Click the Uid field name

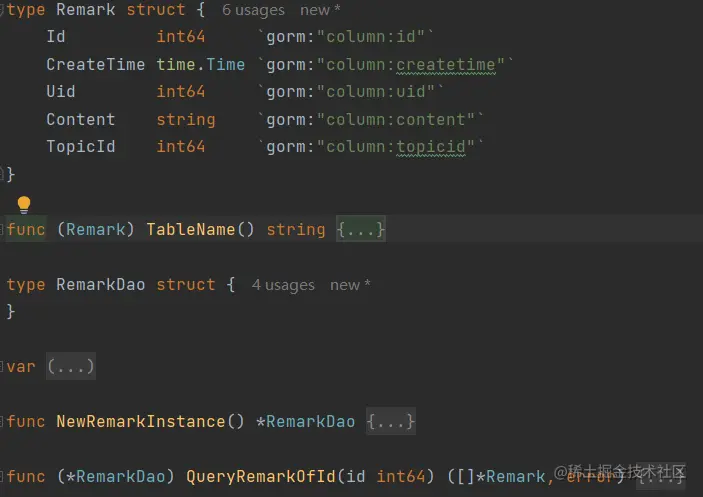point(61,91)
